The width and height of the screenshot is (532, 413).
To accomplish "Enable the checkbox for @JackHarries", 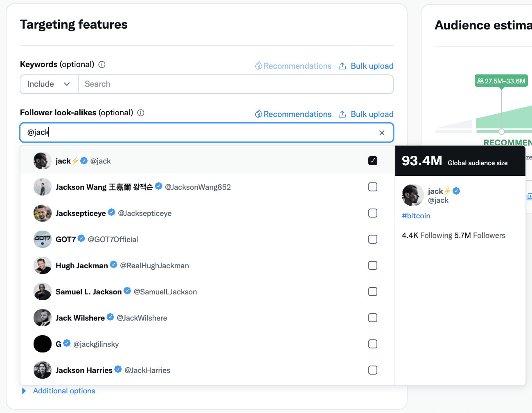I will coord(373,370).
